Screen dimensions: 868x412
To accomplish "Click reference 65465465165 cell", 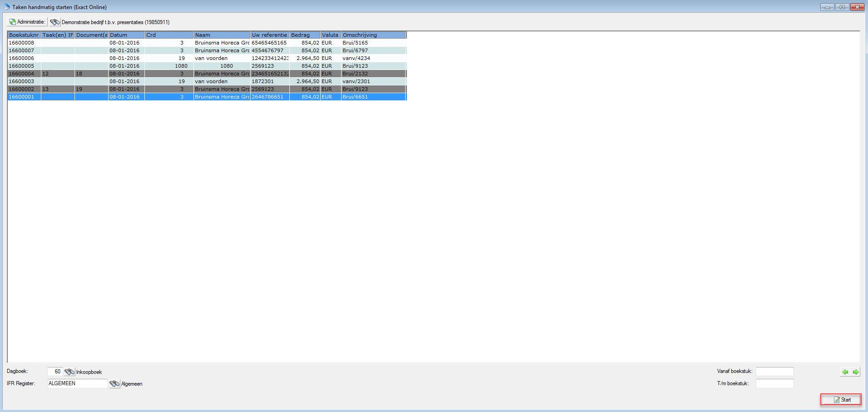I will [270, 43].
